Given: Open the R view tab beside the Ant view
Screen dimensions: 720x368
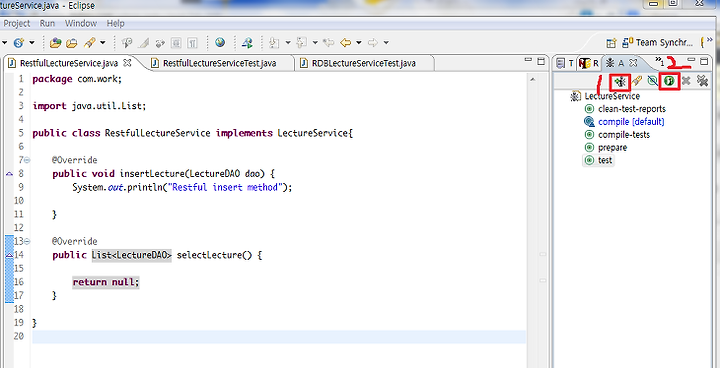Looking at the screenshot, I should [589, 63].
